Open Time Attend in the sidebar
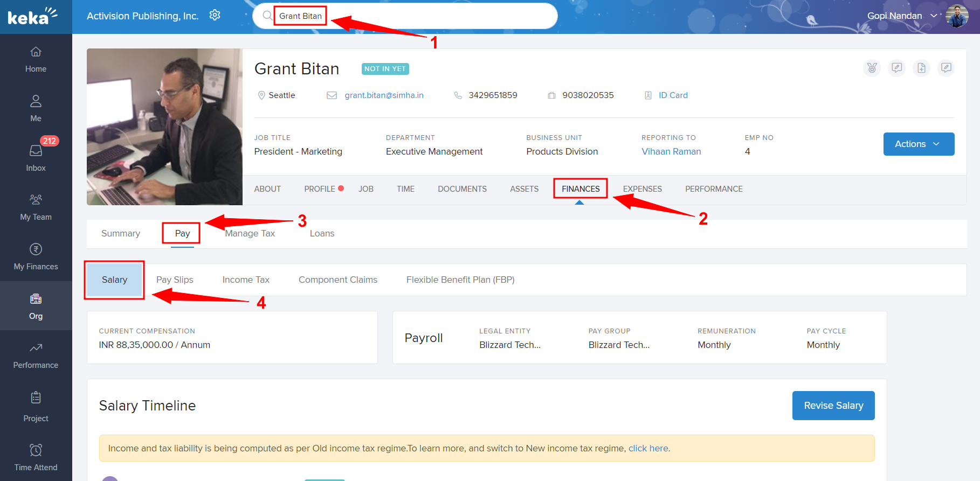This screenshot has width=980, height=481. point(36,457)
